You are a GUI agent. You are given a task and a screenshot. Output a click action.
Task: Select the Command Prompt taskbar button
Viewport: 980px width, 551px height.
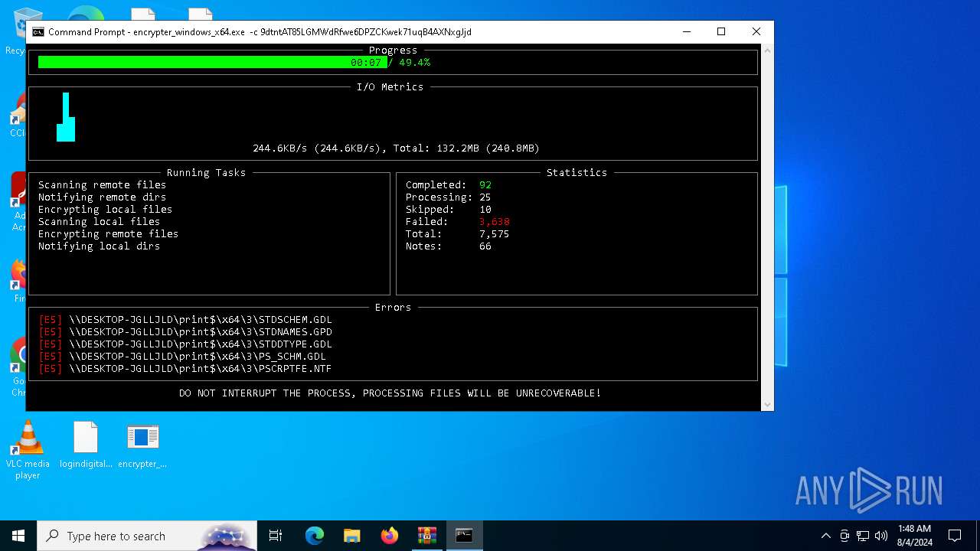point(464,536)
